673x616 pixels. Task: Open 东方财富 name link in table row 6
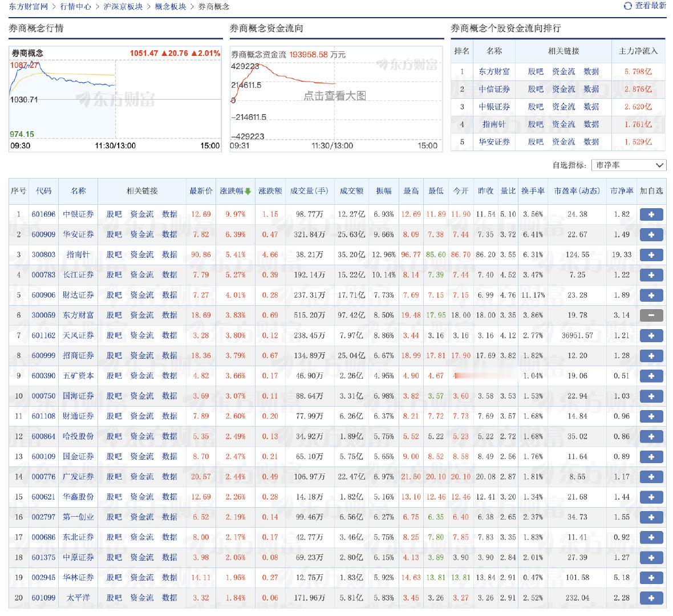(x=78, y=315)
